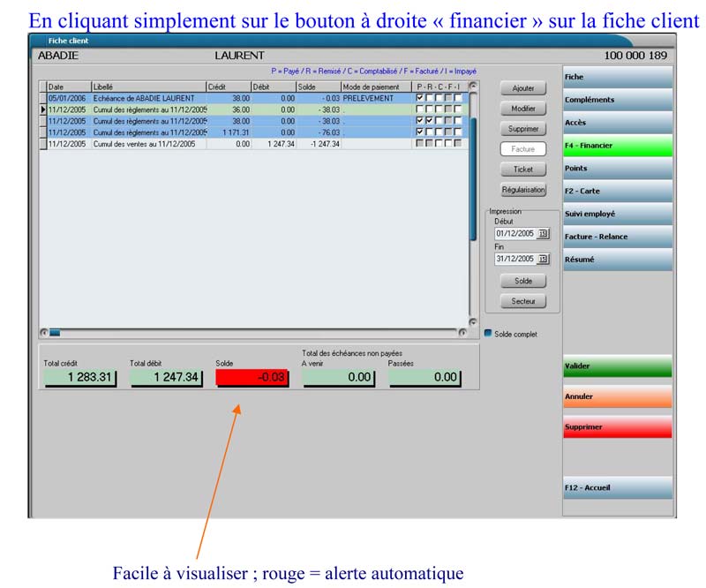Click the '-1 247.34' solde cell
Screen dimensions: 706x588
tap(319, 144)
